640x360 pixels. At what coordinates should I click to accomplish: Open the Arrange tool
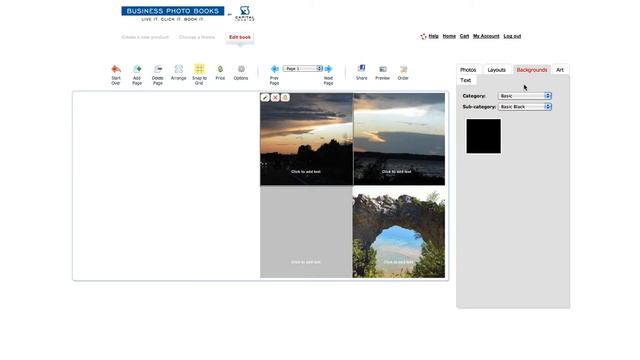(178, 69)
